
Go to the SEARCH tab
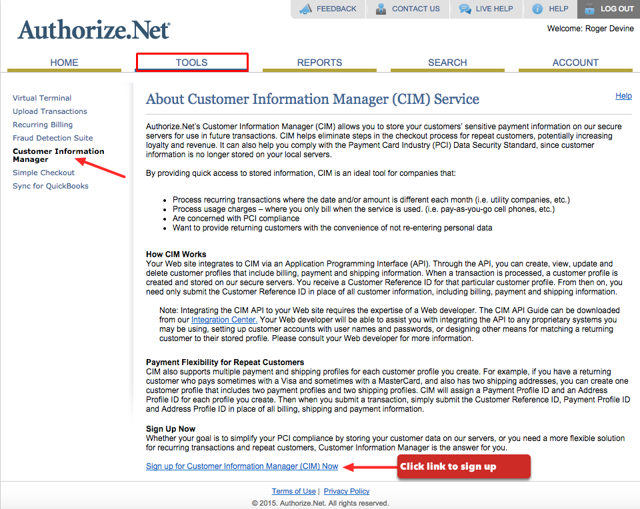coord(447,63)
